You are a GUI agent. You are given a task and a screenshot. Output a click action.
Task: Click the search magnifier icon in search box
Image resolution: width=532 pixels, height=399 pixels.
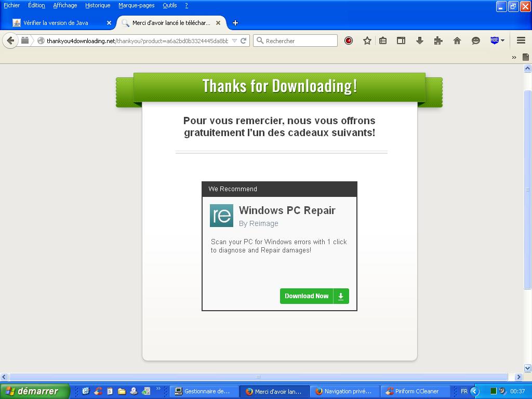click(x=260, y=41)
